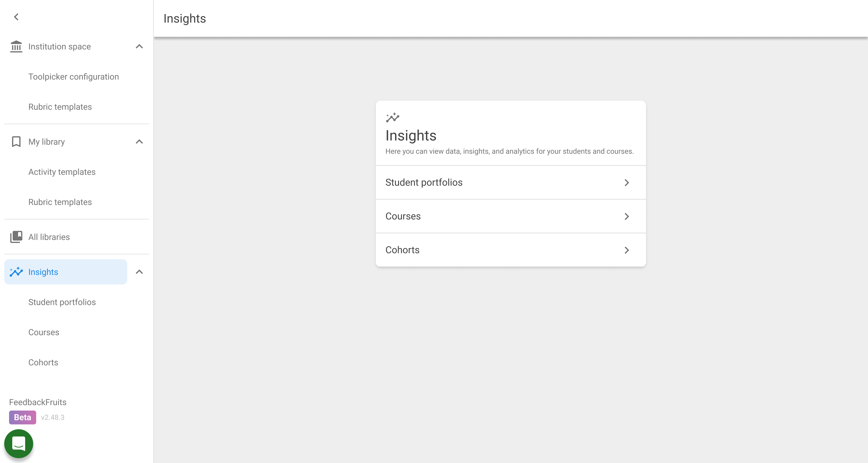Click the card description about data and analytics
The image size is (868, 463).
pyautogui.click(x=510, y=151)
